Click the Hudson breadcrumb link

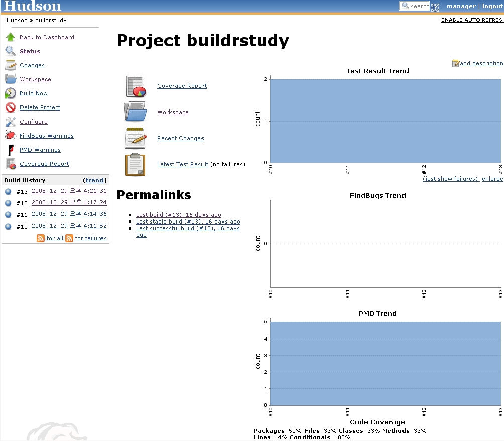(17, 20)
